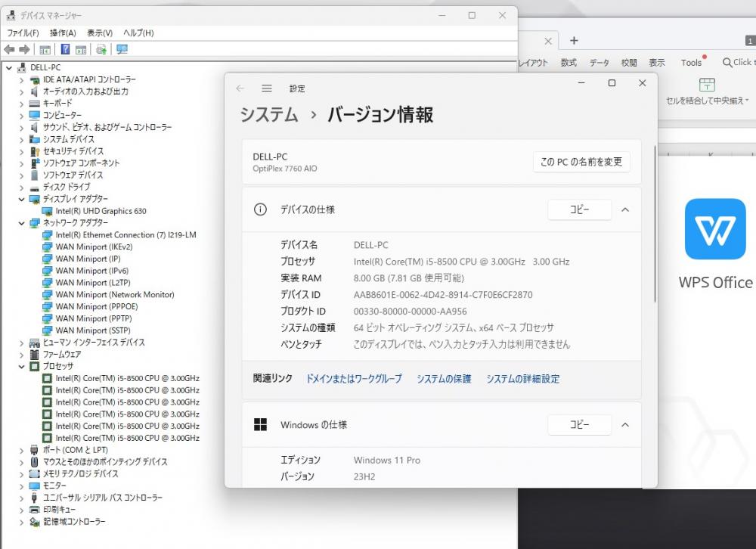Click the mouse icon beside マウスとそのほかのポインティング デバイス
This screenshot has height=549, width=756.
point(34,462)
